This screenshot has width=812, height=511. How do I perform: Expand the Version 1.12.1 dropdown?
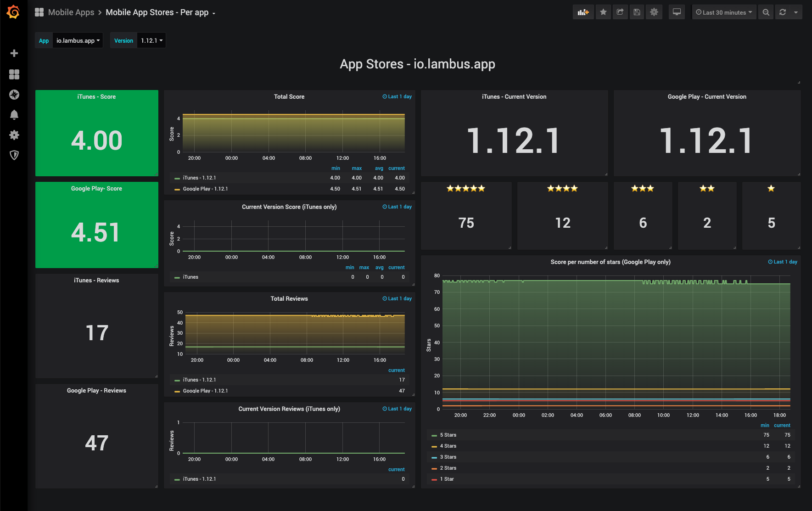[151, 40]
